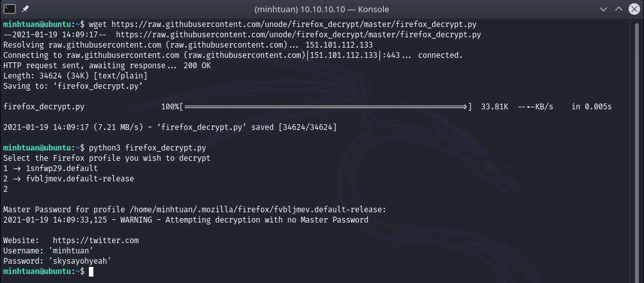Click the WARNING no Master Password log line
Image resolution: width=644 pixels, height=283 pixels.
coord(185,220)
